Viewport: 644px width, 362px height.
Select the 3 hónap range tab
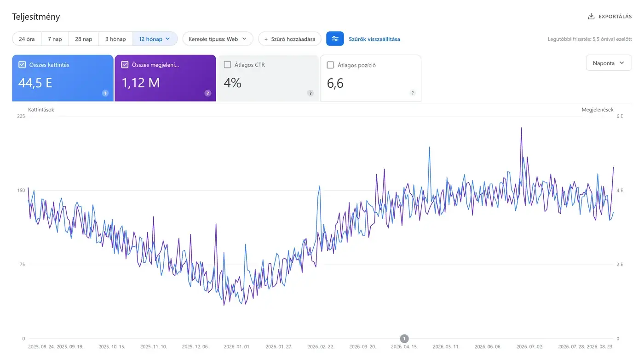115,39
